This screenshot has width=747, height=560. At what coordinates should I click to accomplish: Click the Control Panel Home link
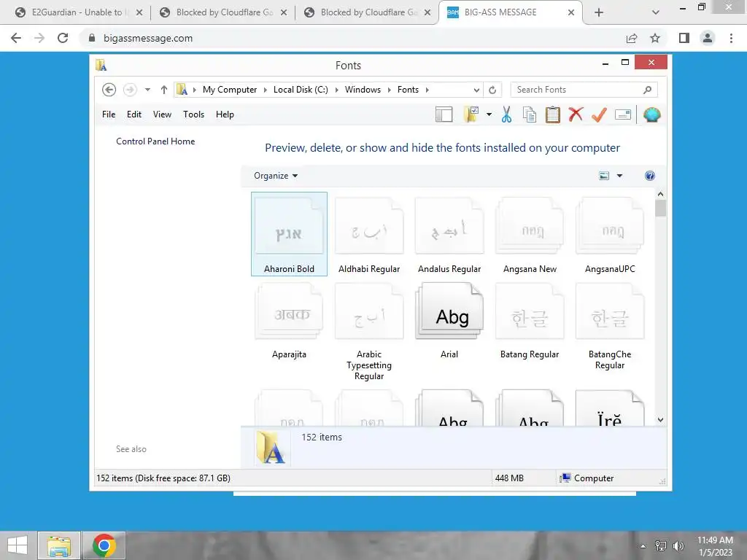(x=155, y=141)
